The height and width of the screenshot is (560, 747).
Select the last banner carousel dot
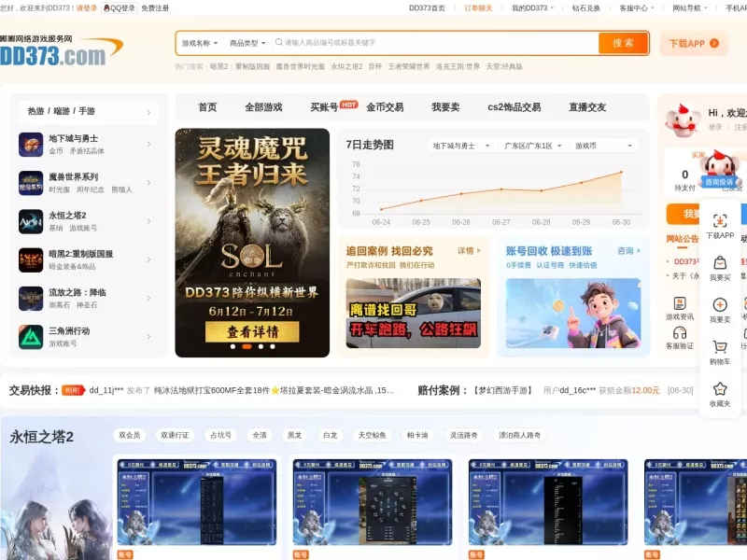(273, 346)
